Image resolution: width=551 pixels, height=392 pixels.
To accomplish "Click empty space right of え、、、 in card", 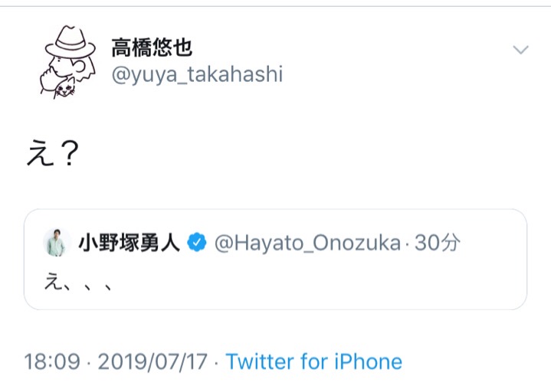I will point(322,282).
